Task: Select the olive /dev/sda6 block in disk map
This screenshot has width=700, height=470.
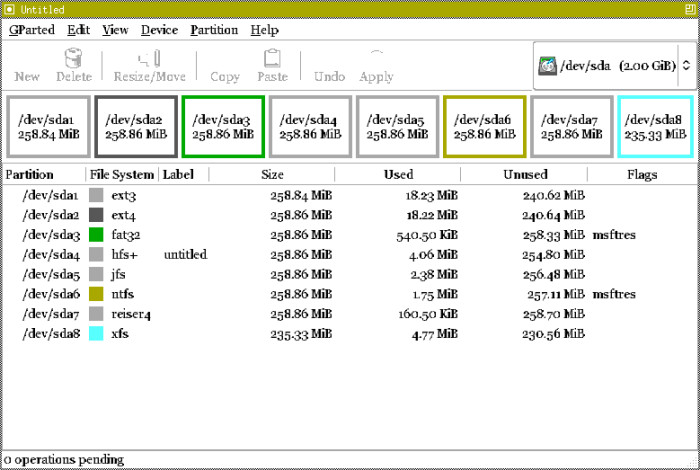Action: [484, 127]
